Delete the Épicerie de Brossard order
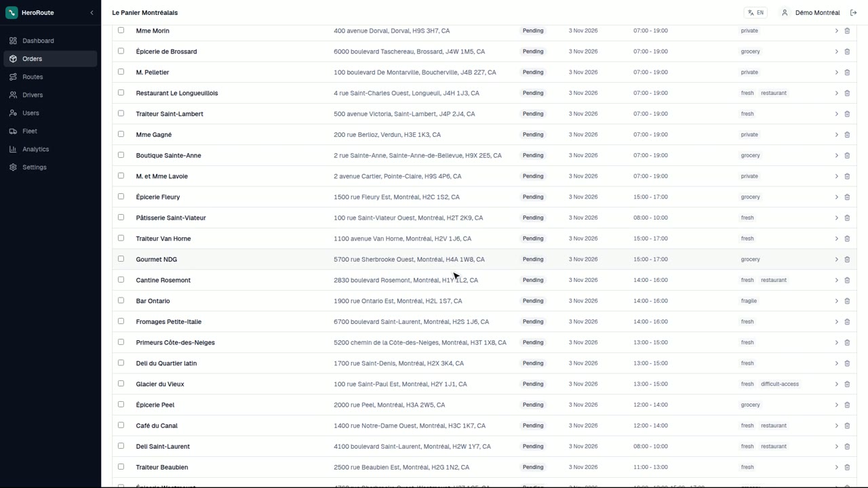Viewport: 868px width, 488px height. click(847, 52)
